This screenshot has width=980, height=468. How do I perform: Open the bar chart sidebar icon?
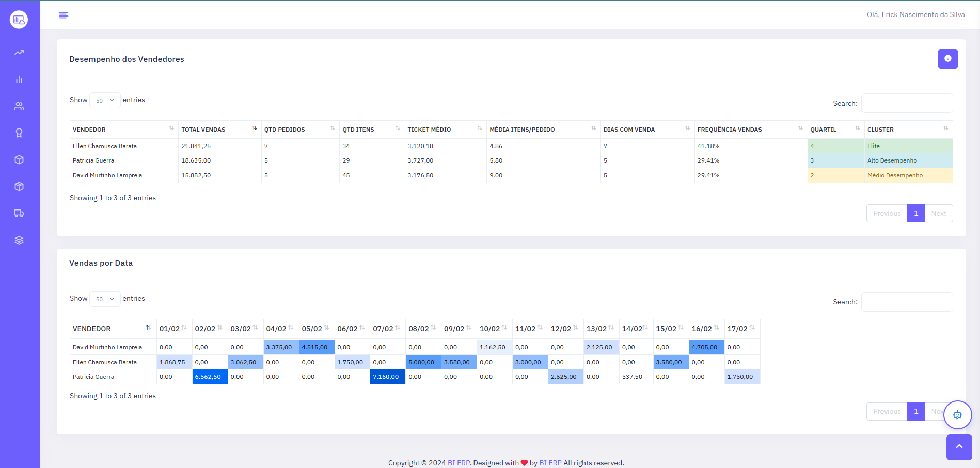[x=19, y=79]
